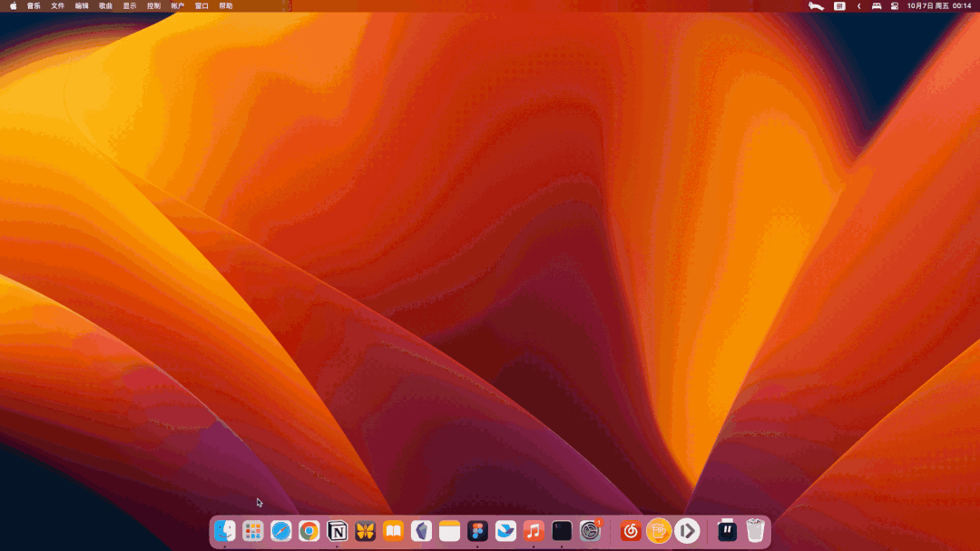Open the Music app in dock
980x551 pixels.
pos(534,531)
